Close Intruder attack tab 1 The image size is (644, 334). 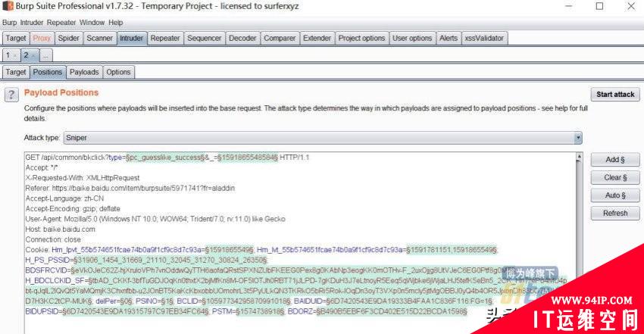click(15, 55)
